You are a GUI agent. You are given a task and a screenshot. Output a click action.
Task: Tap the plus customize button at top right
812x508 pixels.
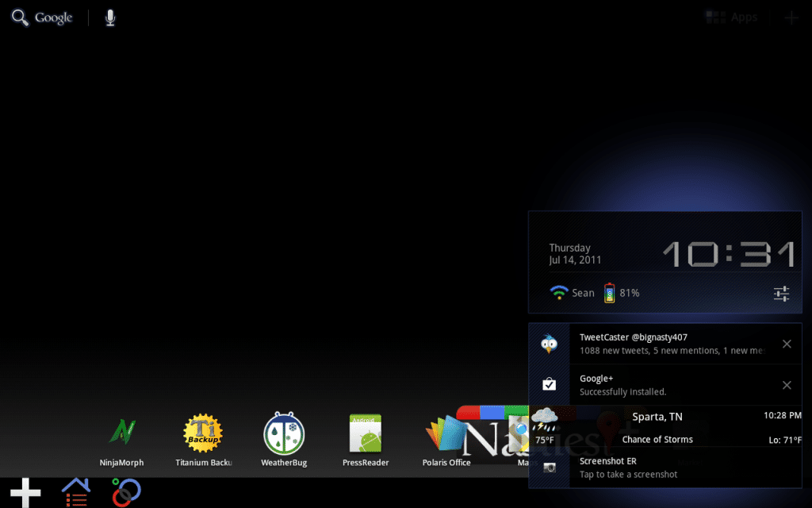[791, 18]
